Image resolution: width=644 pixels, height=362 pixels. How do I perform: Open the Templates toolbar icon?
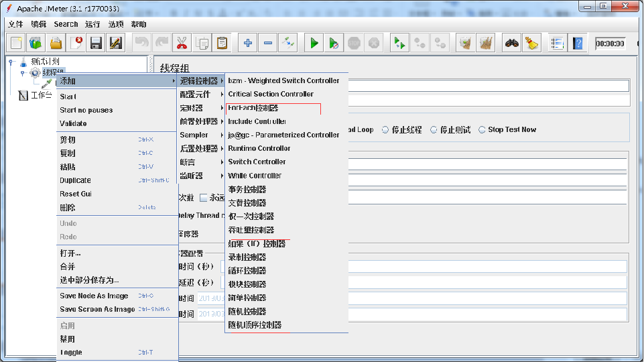point(36,43)
